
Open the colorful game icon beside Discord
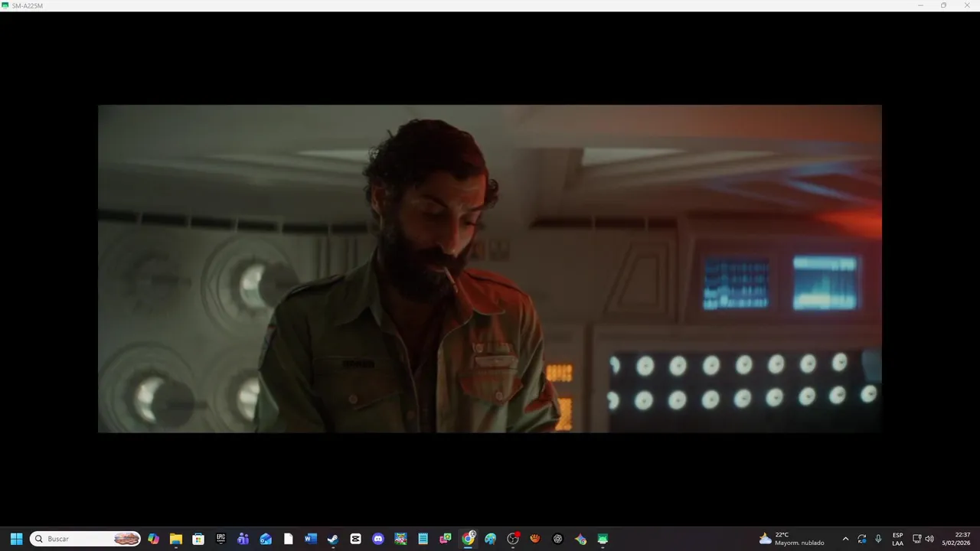coord(400,539)
